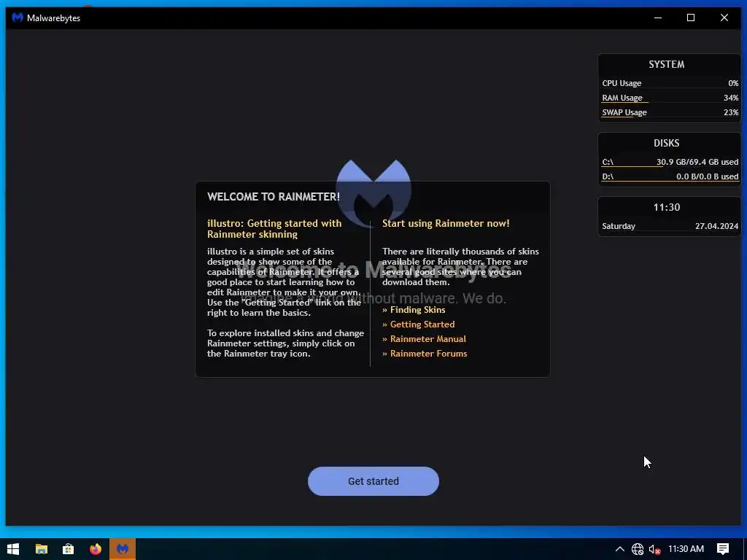The height and width of the screenshot is (560, 747).
Task: Click the SWAP 23% value
Action: (x=731, y=112)
